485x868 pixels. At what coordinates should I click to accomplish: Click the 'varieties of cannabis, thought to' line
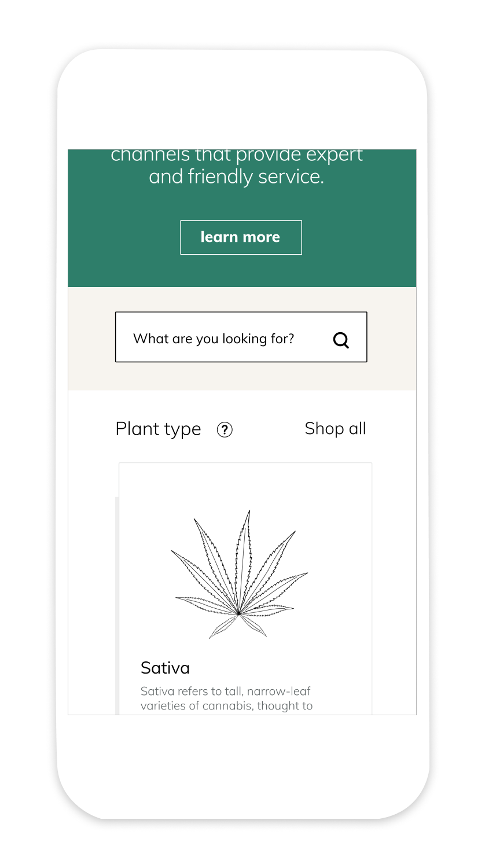pyautogui.click(x=227, y=706)
